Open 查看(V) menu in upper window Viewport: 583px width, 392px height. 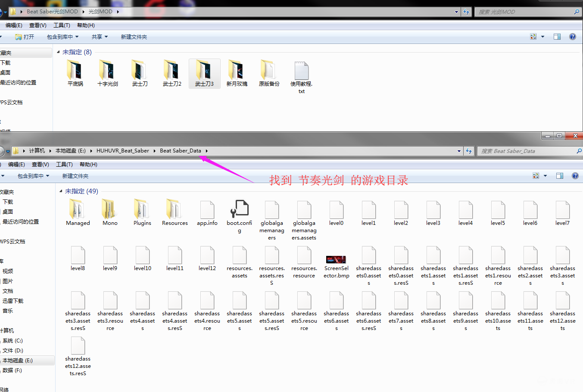(x=37, y=25)
